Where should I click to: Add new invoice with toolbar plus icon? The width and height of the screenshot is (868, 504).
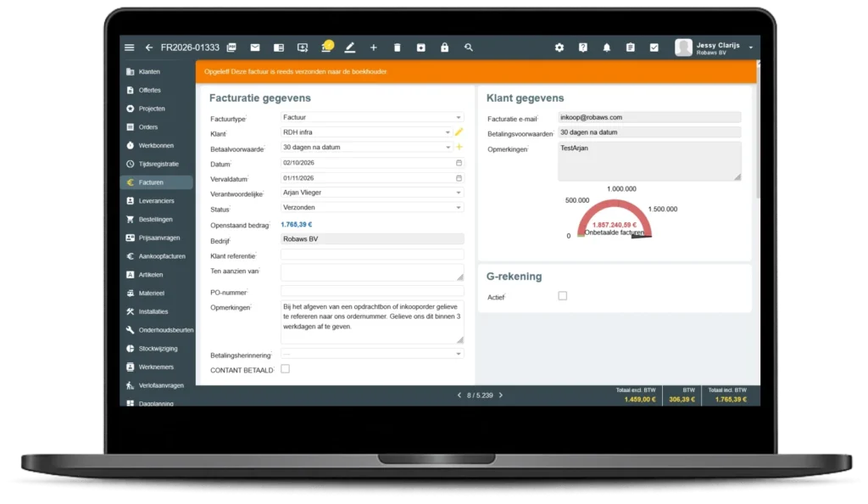(374, 48)
